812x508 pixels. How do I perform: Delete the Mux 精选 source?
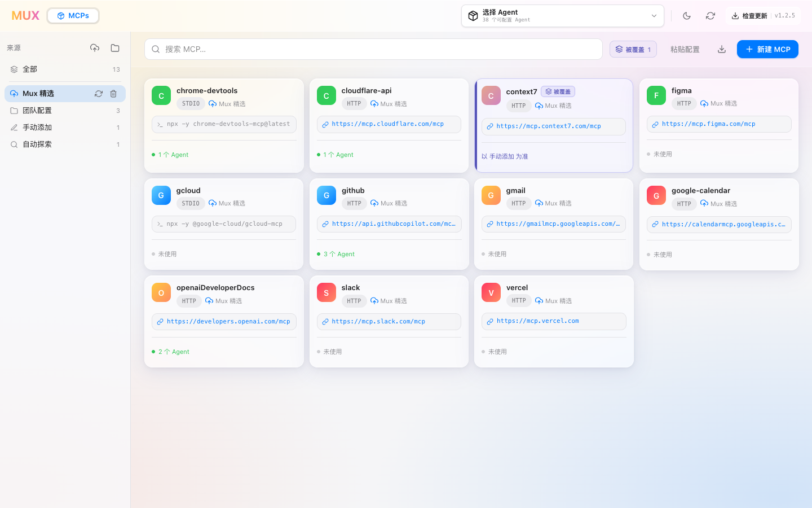tap(113, 94)
